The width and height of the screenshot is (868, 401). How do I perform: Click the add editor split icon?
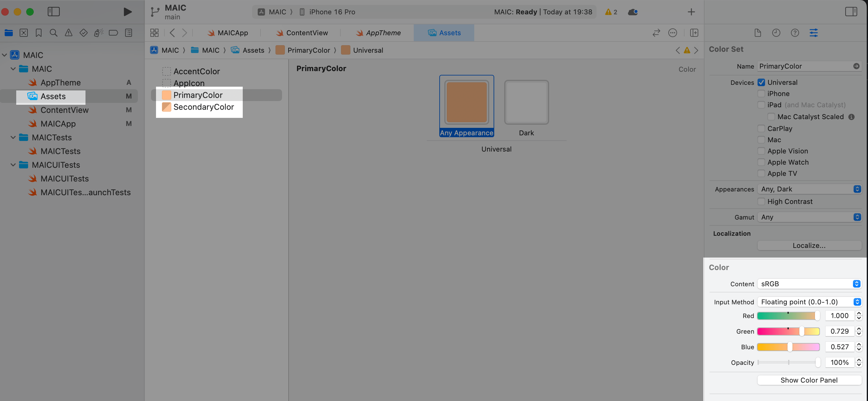pyautogui.click(x=694, y=33)
